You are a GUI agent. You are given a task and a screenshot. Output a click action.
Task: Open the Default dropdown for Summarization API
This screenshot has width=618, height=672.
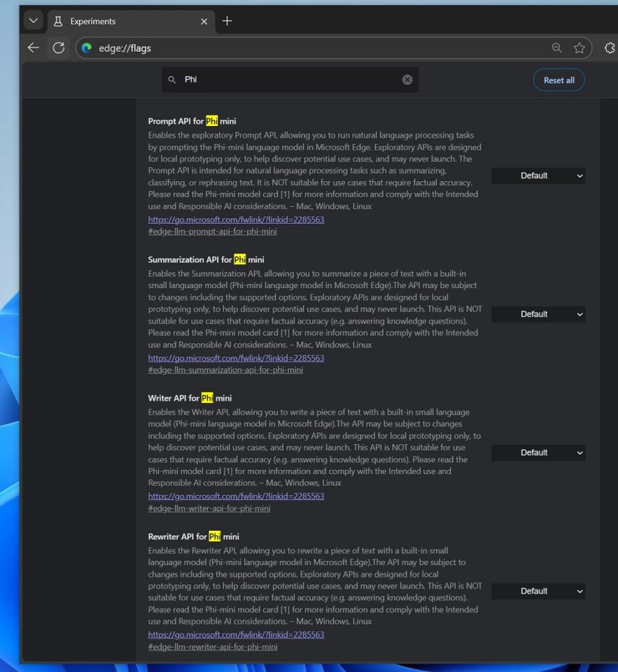(x=538, y=314)
